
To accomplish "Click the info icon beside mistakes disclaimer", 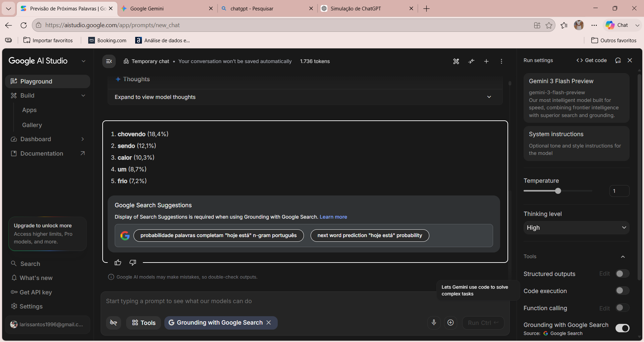I will [x=111, y=277].
